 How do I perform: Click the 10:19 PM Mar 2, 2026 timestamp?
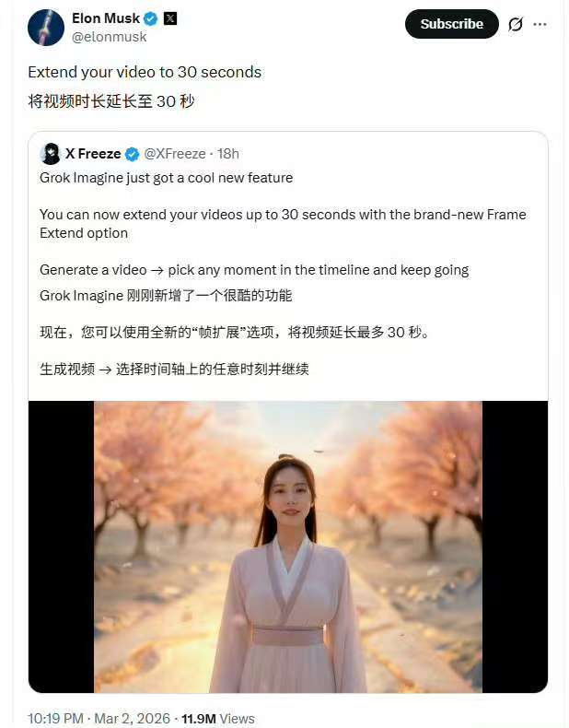99,718
